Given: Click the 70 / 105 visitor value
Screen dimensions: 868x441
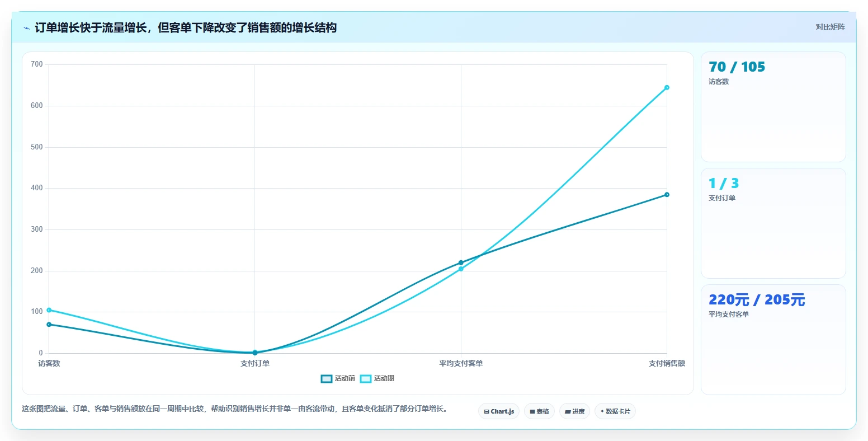Looking at the screenshot, I should tap(737, 67).
